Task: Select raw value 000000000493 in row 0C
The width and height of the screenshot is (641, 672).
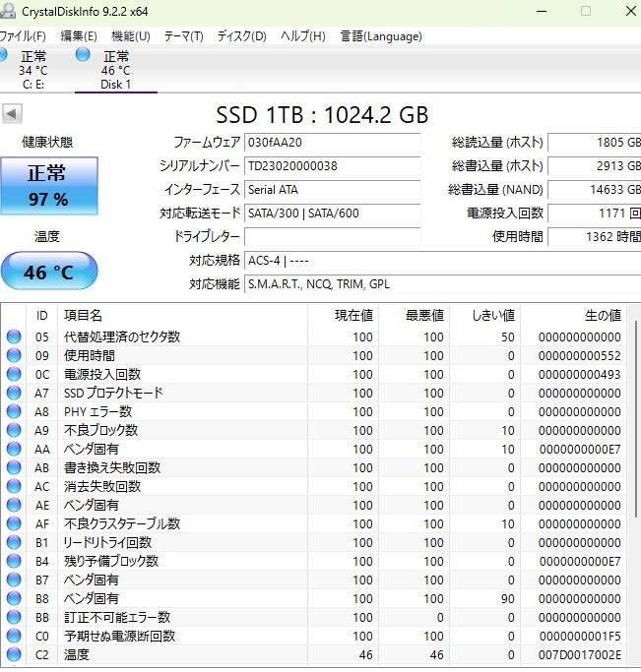Action: tap(580, 375)
